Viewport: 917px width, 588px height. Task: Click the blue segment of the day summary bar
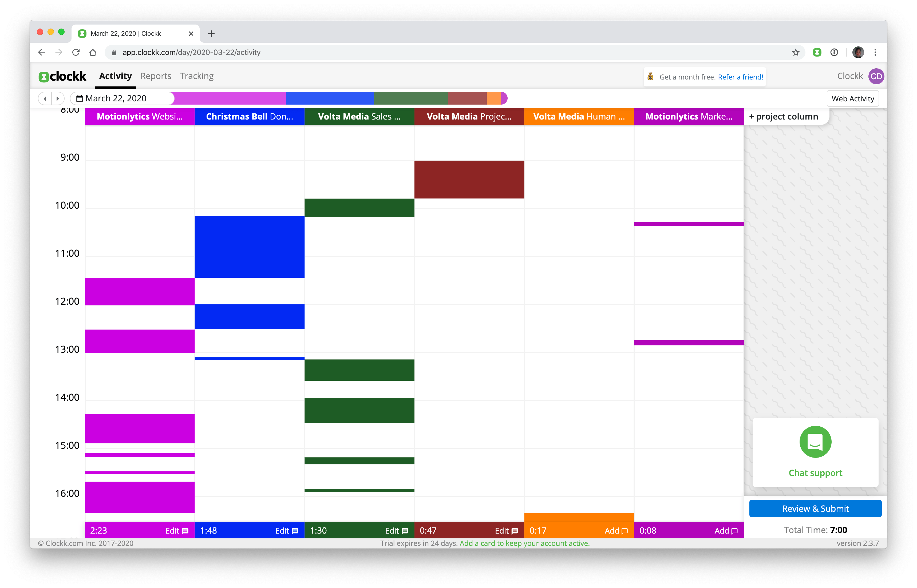point(330,98)
